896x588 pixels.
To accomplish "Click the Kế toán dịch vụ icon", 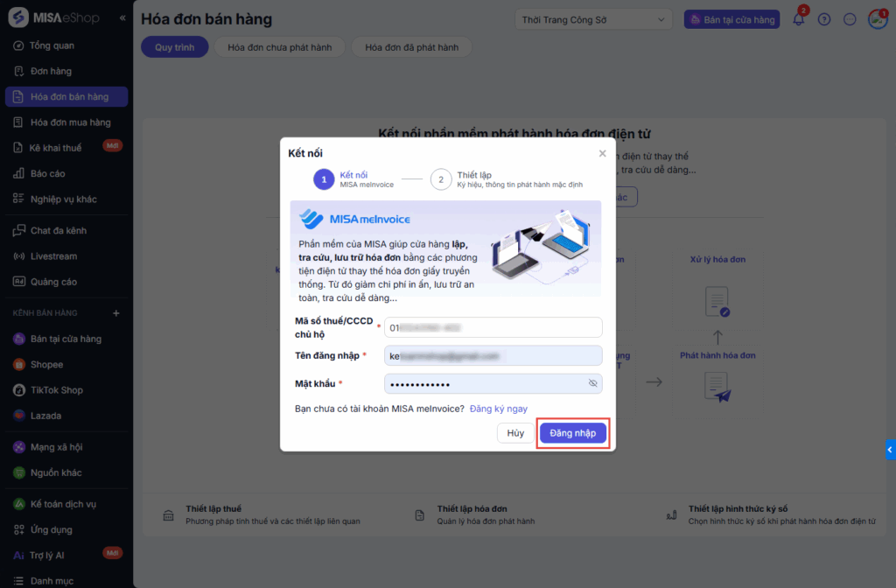I will [19, 504].
